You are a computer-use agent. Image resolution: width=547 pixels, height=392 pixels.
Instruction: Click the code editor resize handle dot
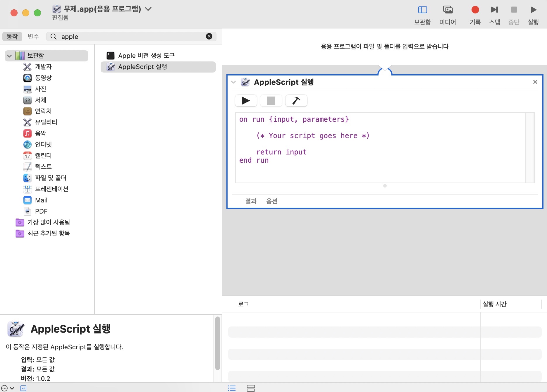coord(385,186)
